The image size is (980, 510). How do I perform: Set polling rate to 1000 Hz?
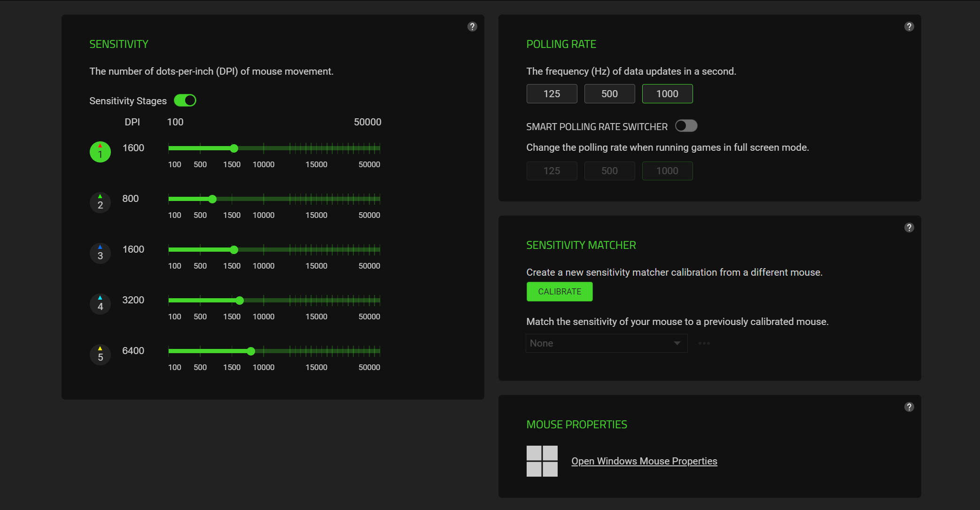(667, 94)
